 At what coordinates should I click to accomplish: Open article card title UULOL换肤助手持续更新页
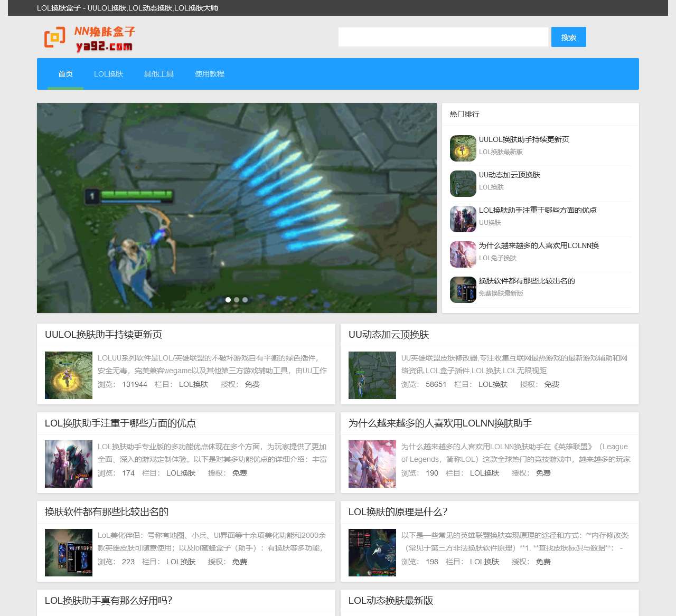[104, 335]
